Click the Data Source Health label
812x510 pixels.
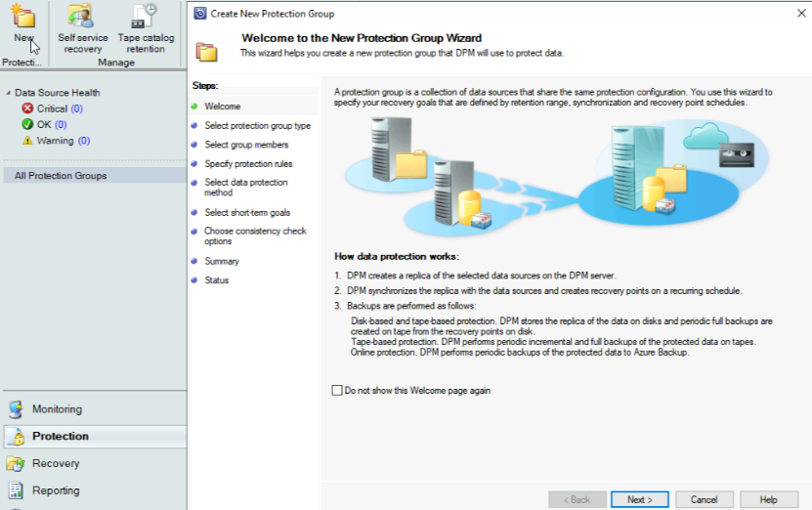tap(58, 93)
